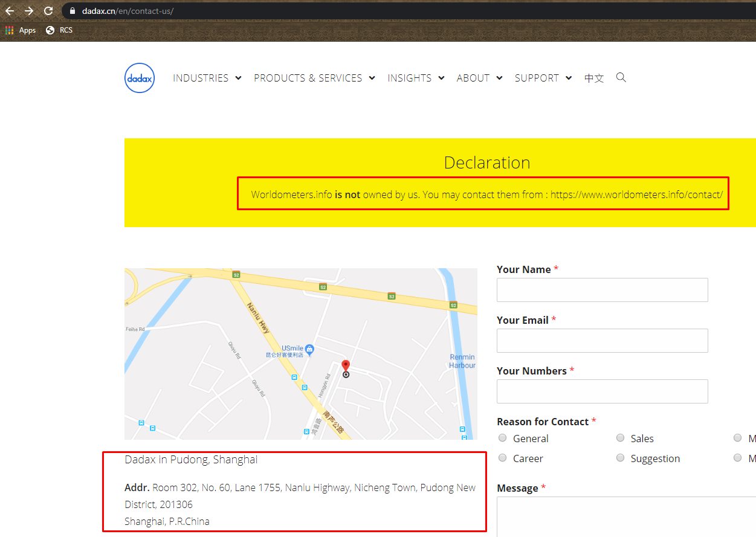Click the Shanghai, P.R.China address line
The height and width of the screenshot is (537, 756).
pyautogui.click(x=167, y=521)
